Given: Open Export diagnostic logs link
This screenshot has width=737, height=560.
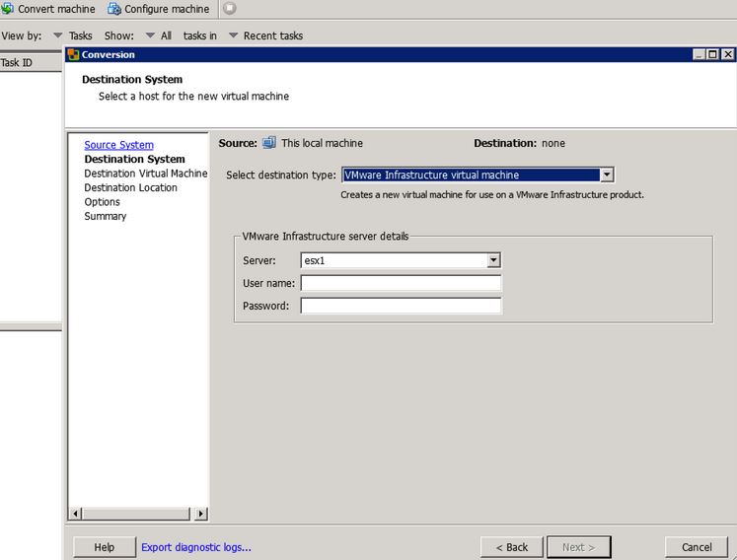Looking at the screenshot, I should point(196,547).
